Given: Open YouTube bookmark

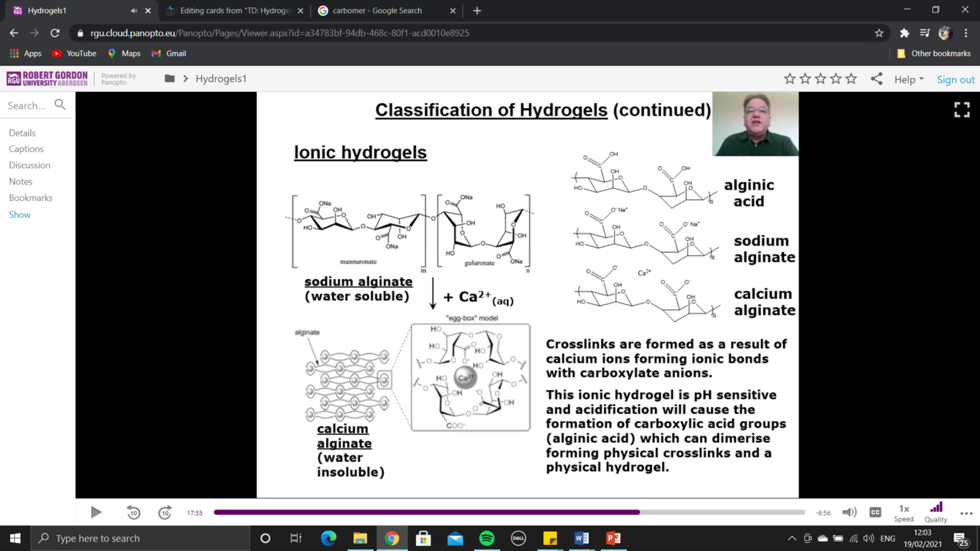Looking at the screenshot, I should click(73, 54).
